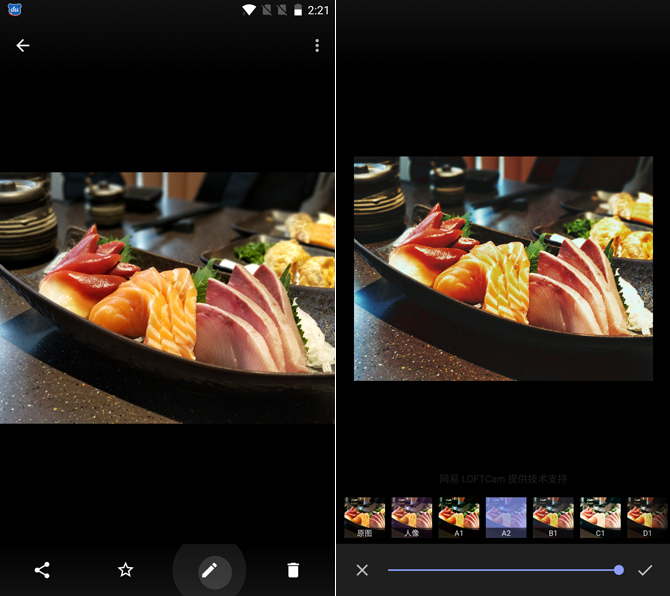Tap the back arrow in the photo viewer
The image size is (670, 596).
pyautogui.click(x=23, y=45)
